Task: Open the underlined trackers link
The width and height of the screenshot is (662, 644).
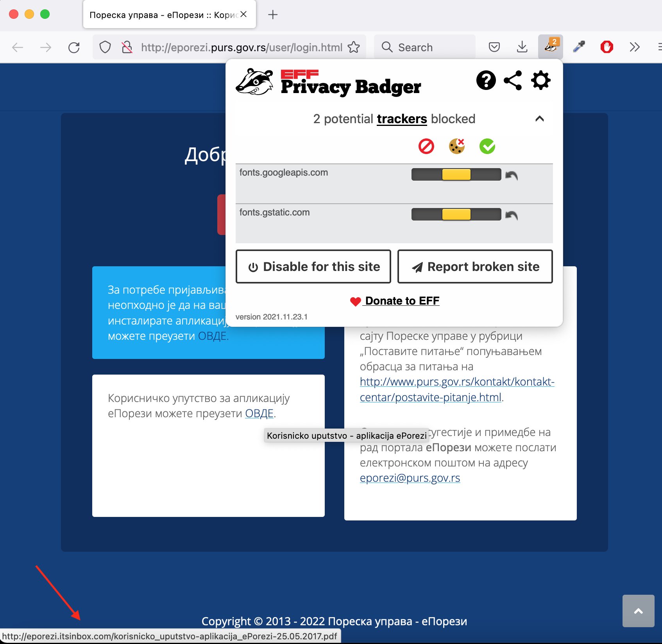Action: click(402, 119)
